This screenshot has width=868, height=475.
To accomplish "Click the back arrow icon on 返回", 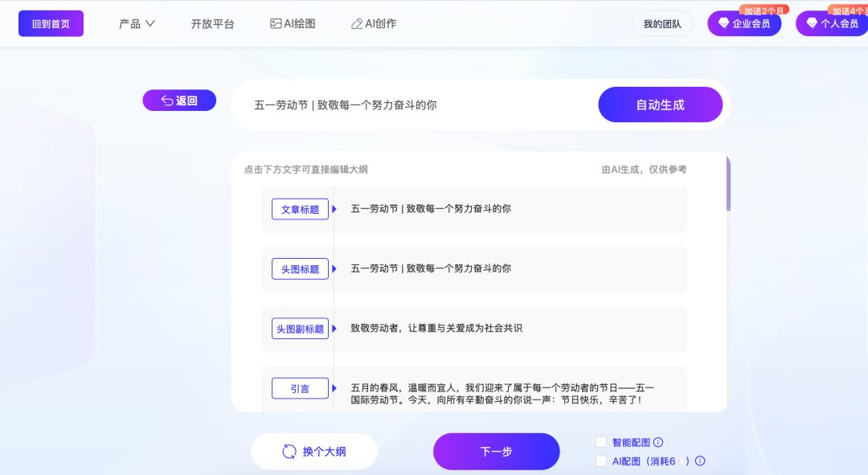I will (x=166, y=100).
